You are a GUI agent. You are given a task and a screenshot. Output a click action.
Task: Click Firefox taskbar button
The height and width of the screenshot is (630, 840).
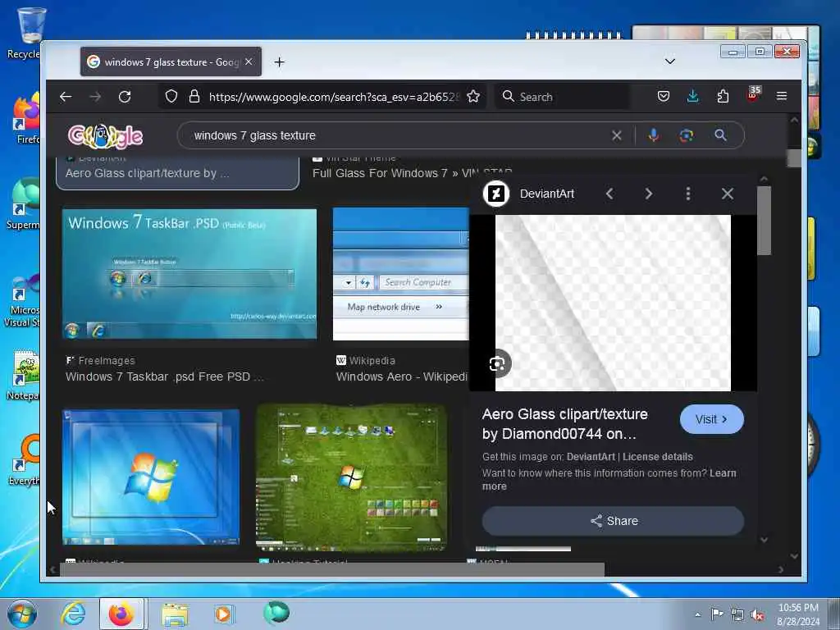[x=121, y=614]
